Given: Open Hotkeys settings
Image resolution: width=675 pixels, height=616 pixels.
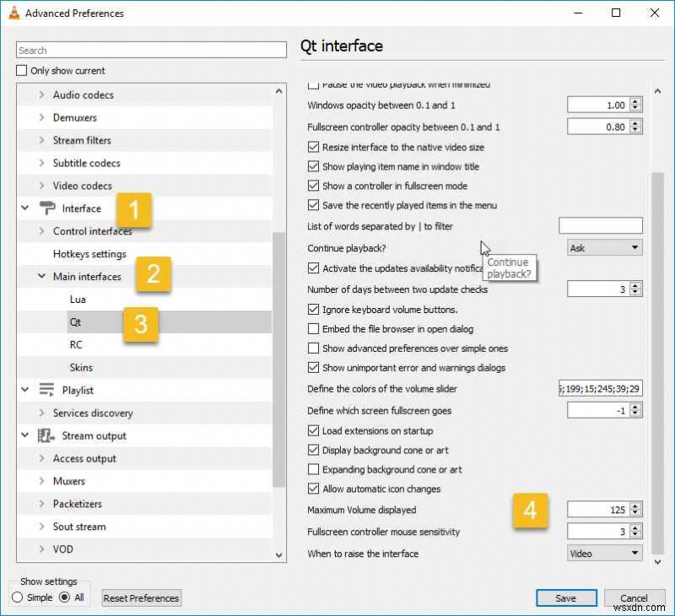Looking at the screenshot, I should point(90,253).
